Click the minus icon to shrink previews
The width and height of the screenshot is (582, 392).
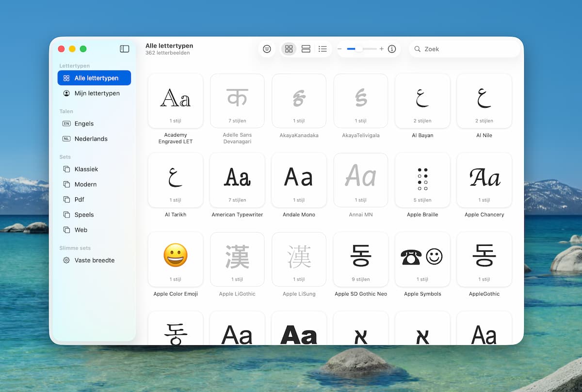pos(339,49)
